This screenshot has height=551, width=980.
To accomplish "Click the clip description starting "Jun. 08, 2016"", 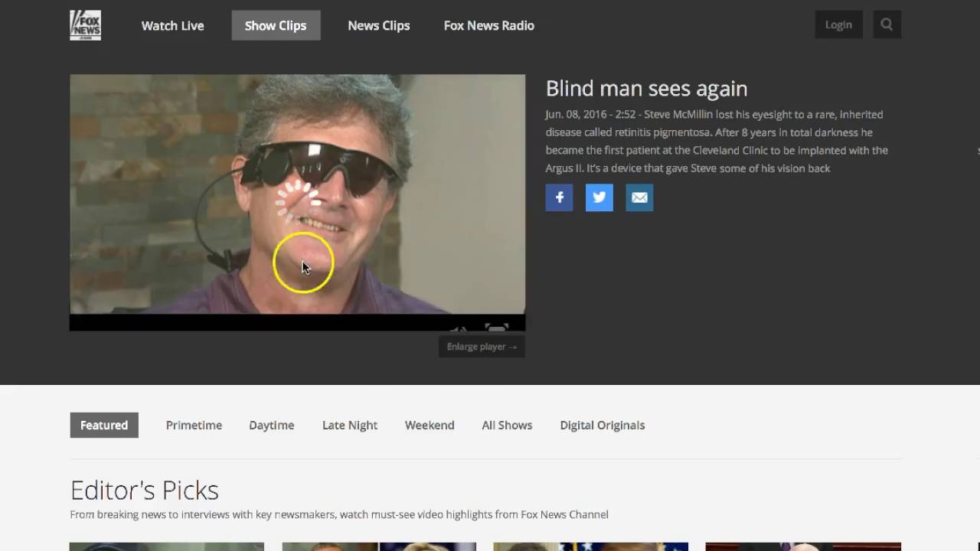I will click(717, 142).
